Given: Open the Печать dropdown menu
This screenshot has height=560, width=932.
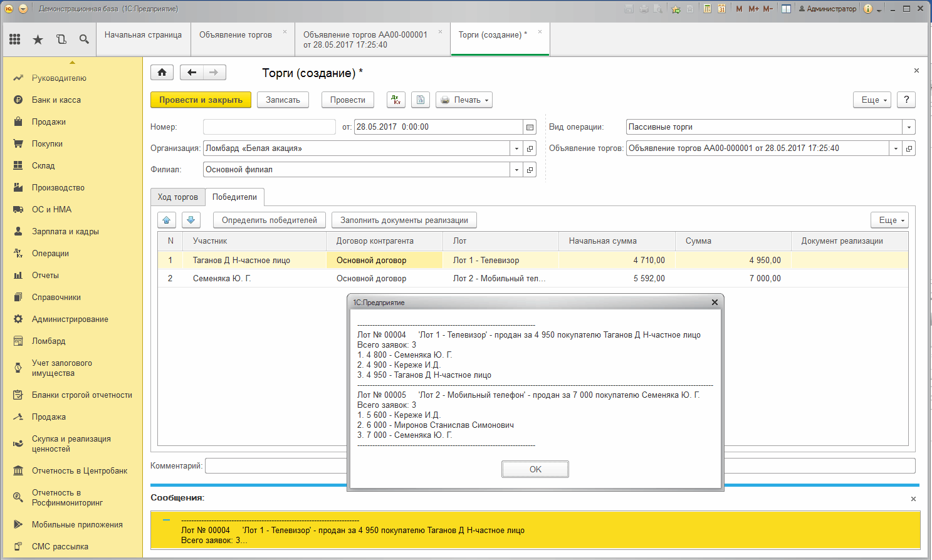Looking at the screenshot, I should point(464,100).
